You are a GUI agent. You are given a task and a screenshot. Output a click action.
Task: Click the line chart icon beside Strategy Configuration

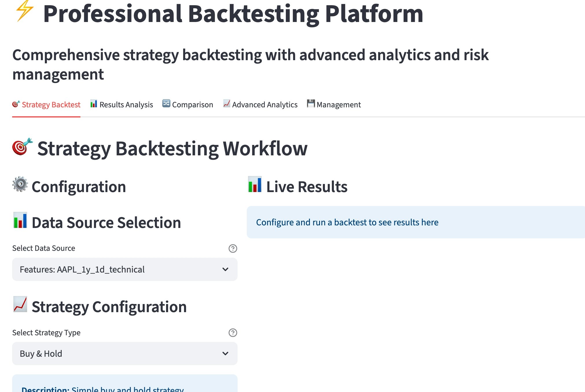(20, 304)
